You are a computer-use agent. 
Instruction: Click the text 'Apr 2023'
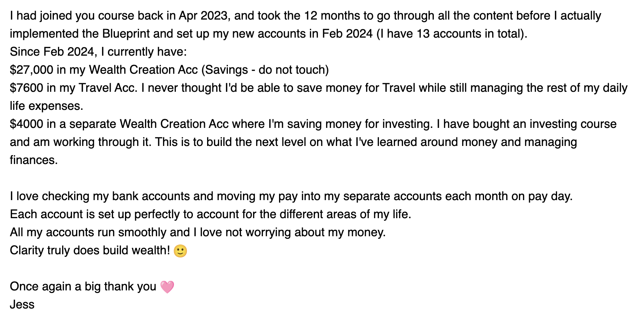(203, 16)
